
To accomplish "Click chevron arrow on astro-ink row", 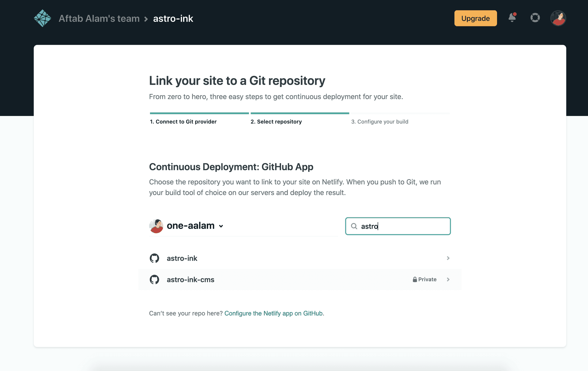I will (x=448, y=258).
